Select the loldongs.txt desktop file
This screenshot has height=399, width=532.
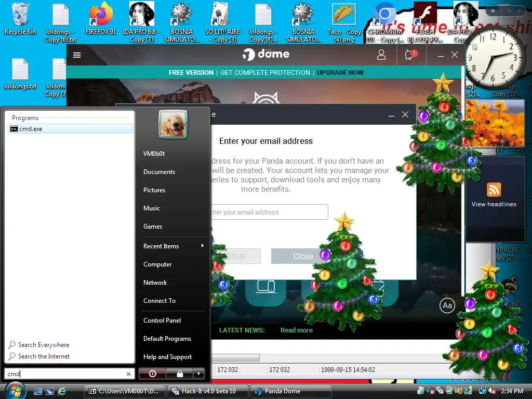click(x=20, y=74)
